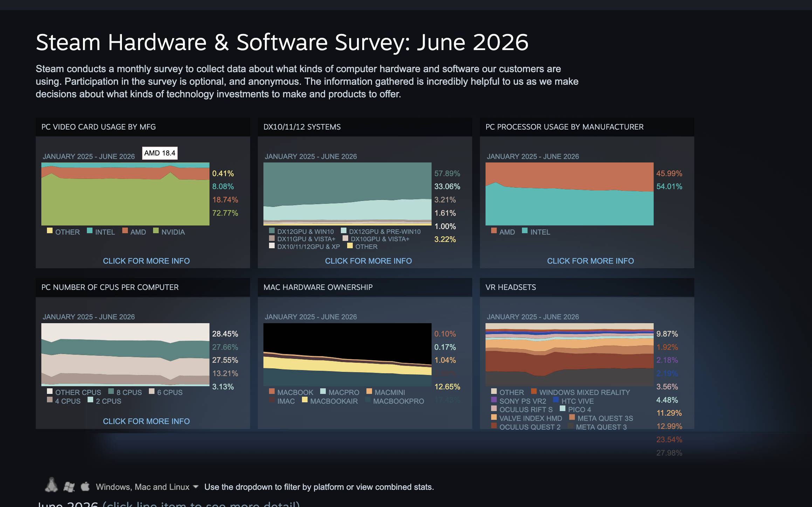Click the Mac hardware ownership area chart

347,355
